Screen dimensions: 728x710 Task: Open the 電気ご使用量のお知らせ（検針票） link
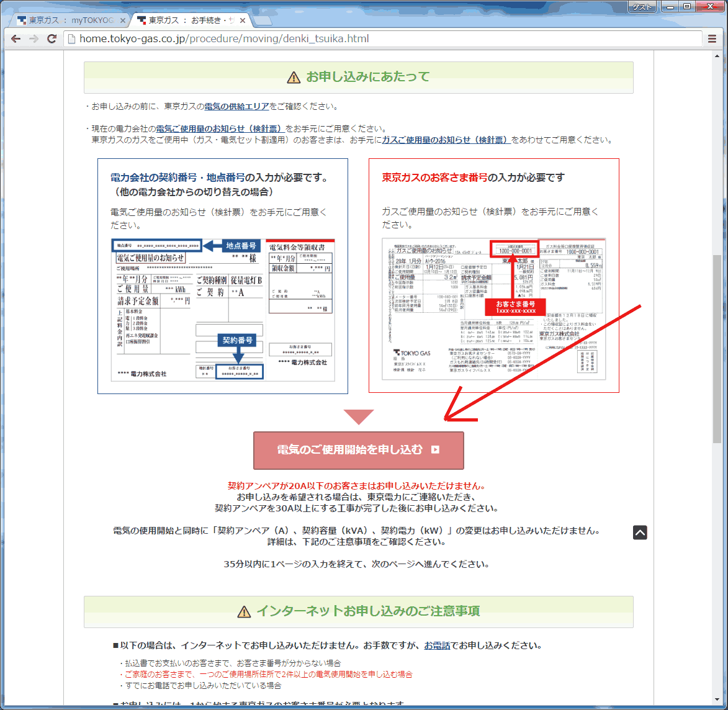tap(220, 128)
